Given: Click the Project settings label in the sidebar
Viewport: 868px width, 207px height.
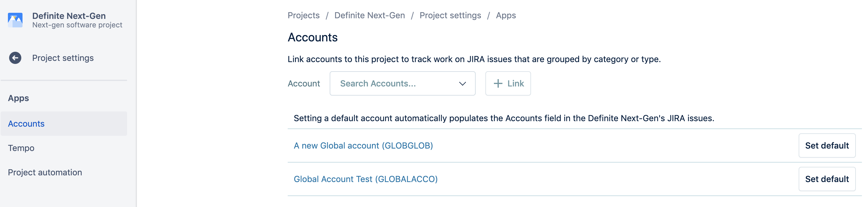Looking at the screenshot, I should pyautogui.click(x=63, y=58).
